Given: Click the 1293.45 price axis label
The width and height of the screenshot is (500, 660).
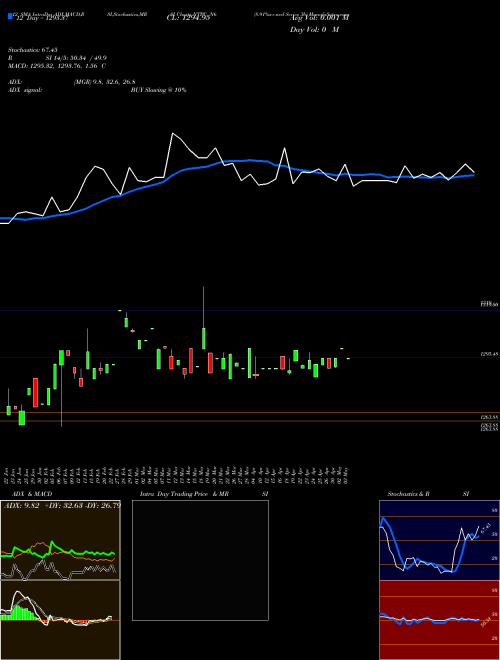Looking at the screenshot, I should [489, 354].
